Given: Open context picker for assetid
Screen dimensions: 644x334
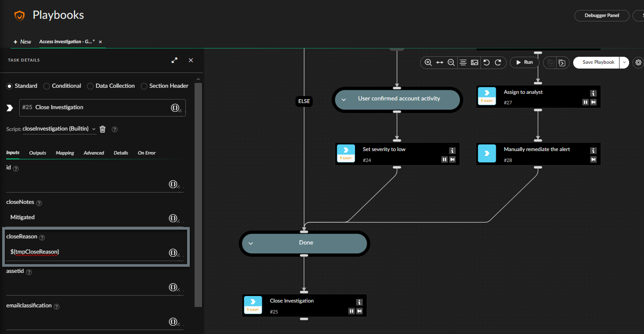Looking at the screenshot, I should tap(173, 287).
